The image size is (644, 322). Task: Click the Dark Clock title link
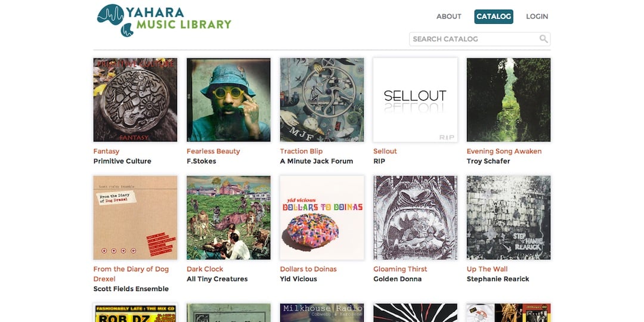pos(205,269)
